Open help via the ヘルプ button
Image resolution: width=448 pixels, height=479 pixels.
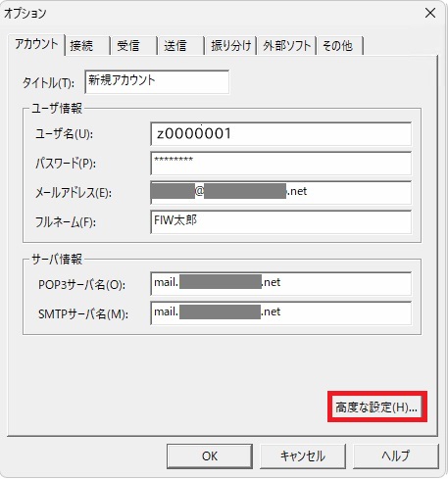(396, 456)
